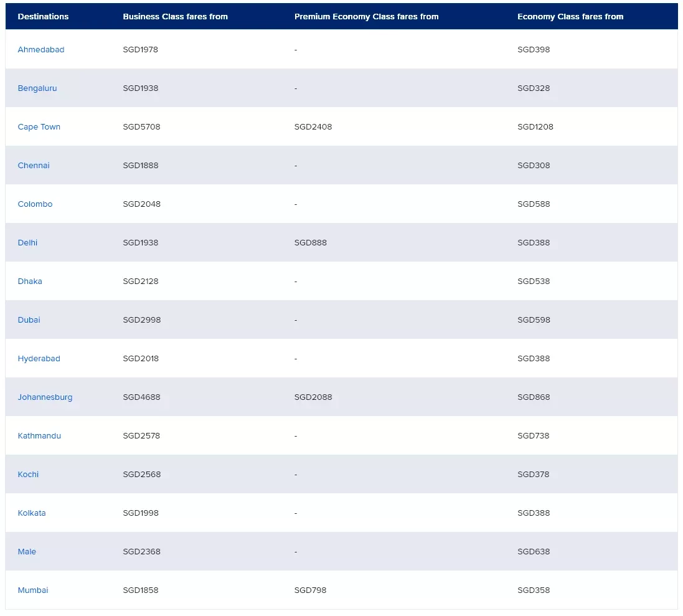Select Mumbai business fare SGD1858
The width and height of the screenshot is (683, 616).
click(141, 590)
